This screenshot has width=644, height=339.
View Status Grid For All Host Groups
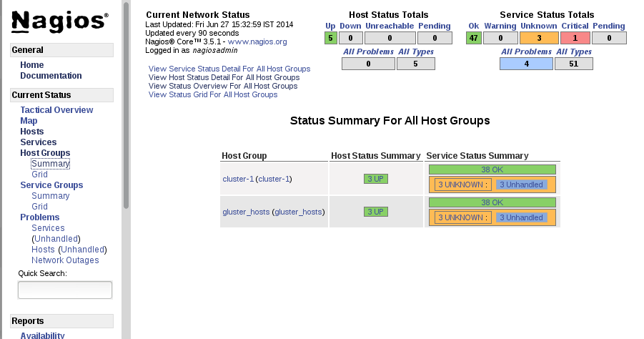coord(213,94)
